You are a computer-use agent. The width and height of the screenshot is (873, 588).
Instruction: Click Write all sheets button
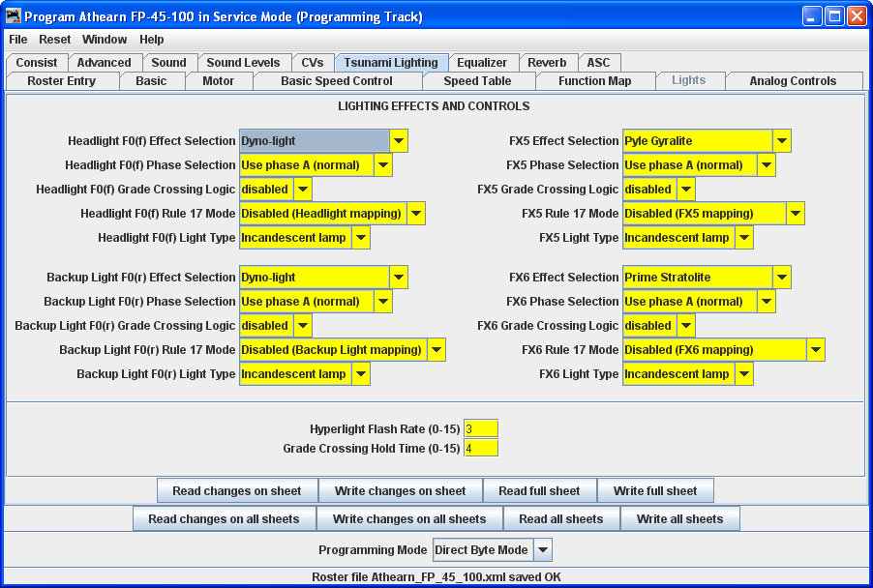679,519
